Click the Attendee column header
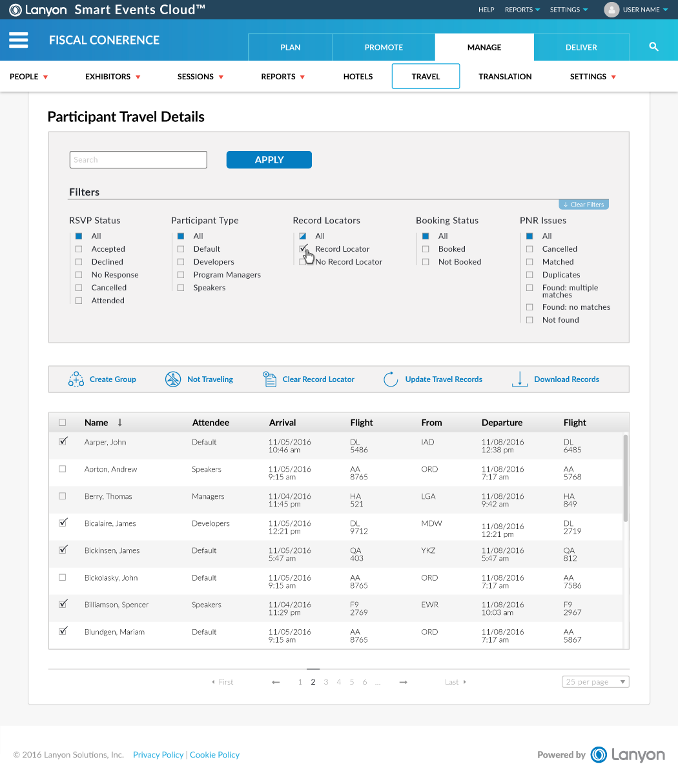 211,423
